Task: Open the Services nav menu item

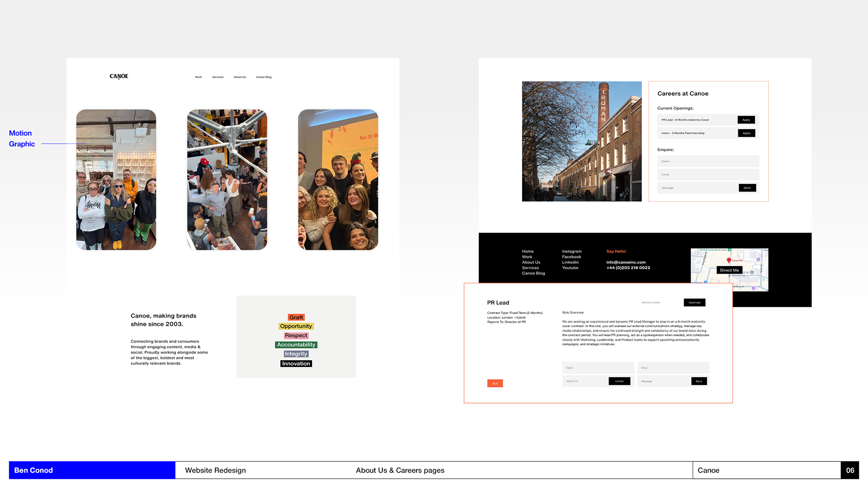Action: [x=218, y=77]
